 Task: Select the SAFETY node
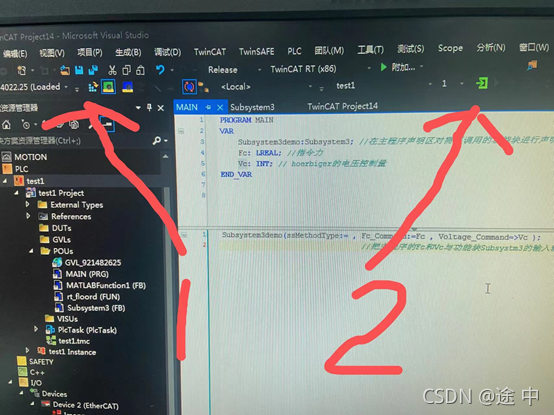tap(41, 362)
